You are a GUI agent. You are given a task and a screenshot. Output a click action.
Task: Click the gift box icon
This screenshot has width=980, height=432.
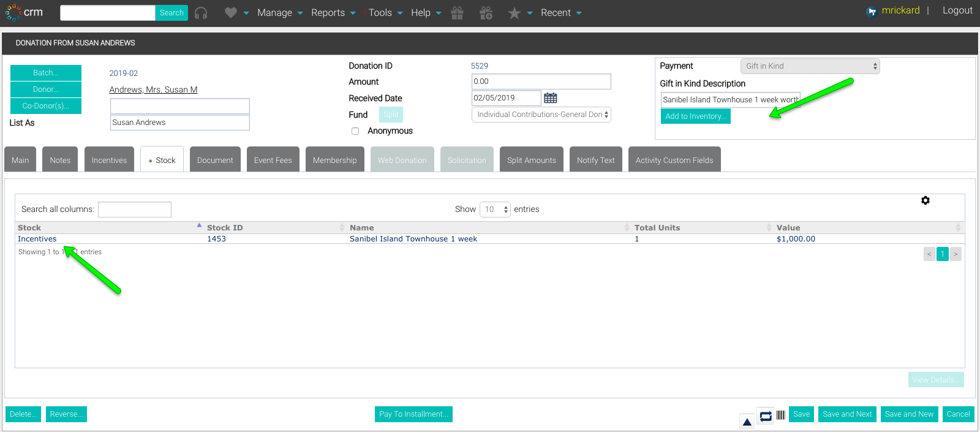(x=457, y=13)
